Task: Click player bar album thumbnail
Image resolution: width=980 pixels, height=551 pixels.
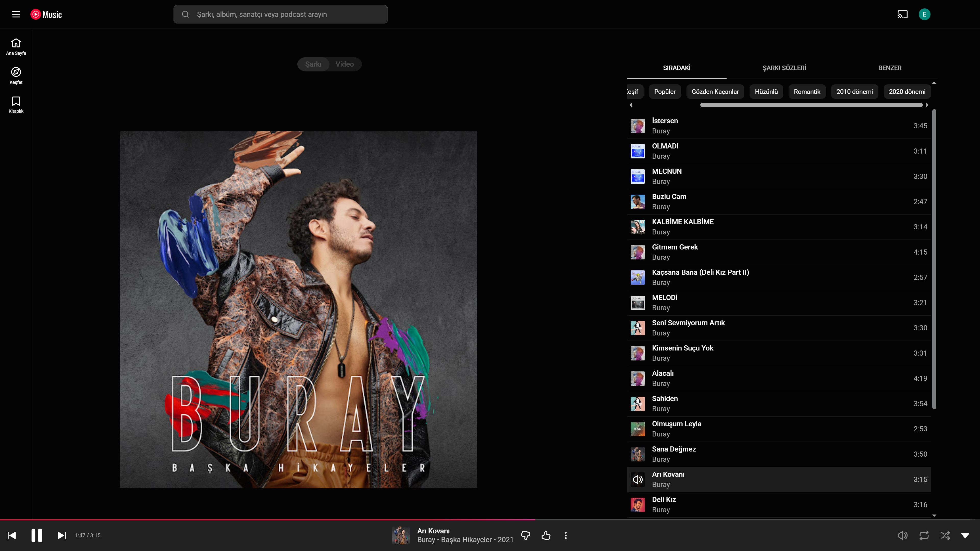Action: 401,535
